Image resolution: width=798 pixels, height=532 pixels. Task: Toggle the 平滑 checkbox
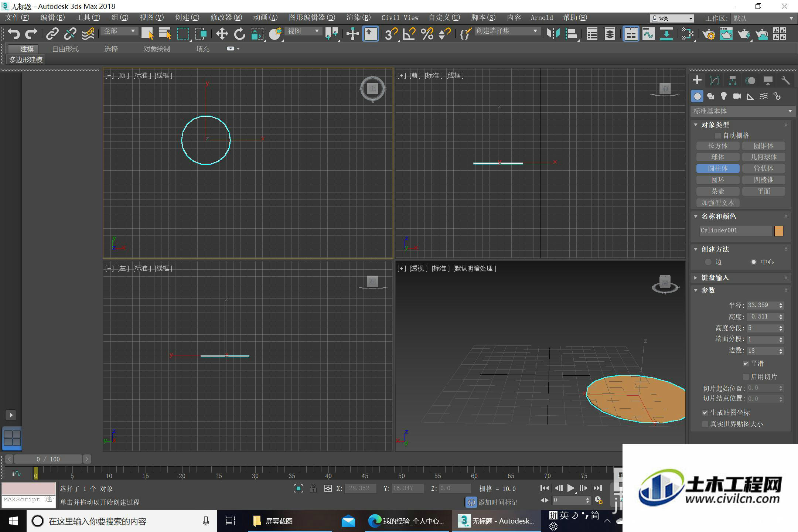(x=746, y=364)
